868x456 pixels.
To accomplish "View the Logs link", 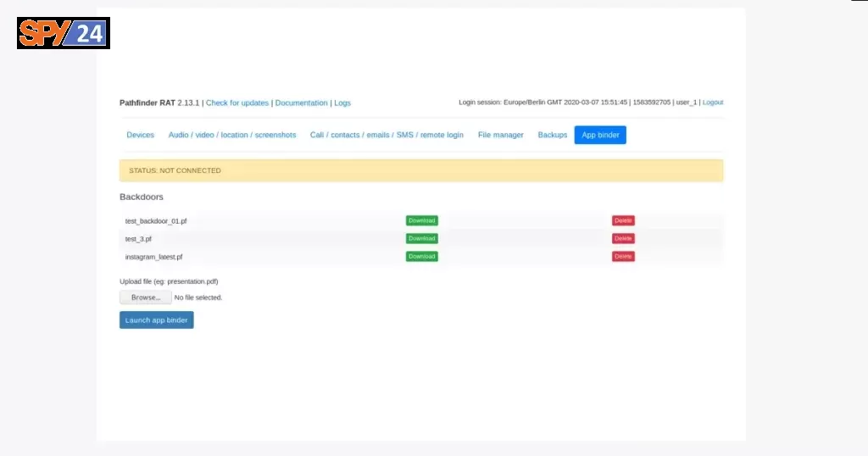I will coord(342,103).
